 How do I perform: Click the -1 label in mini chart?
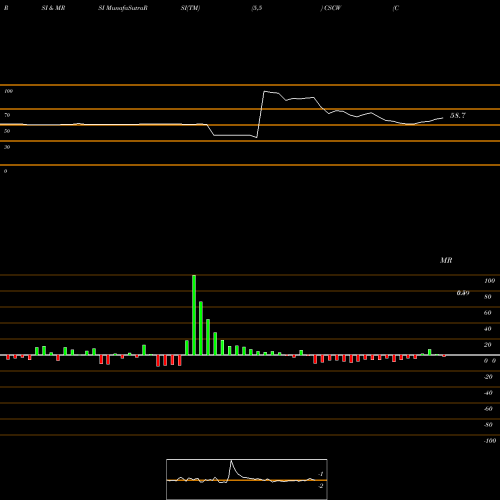[x=320, y=474]
